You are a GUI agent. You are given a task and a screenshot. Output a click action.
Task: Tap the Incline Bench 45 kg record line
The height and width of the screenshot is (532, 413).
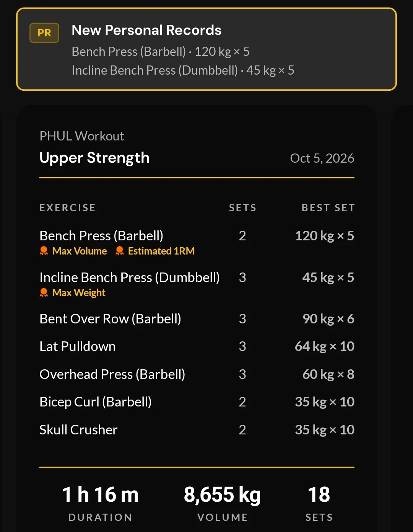(x=183, y=70)
